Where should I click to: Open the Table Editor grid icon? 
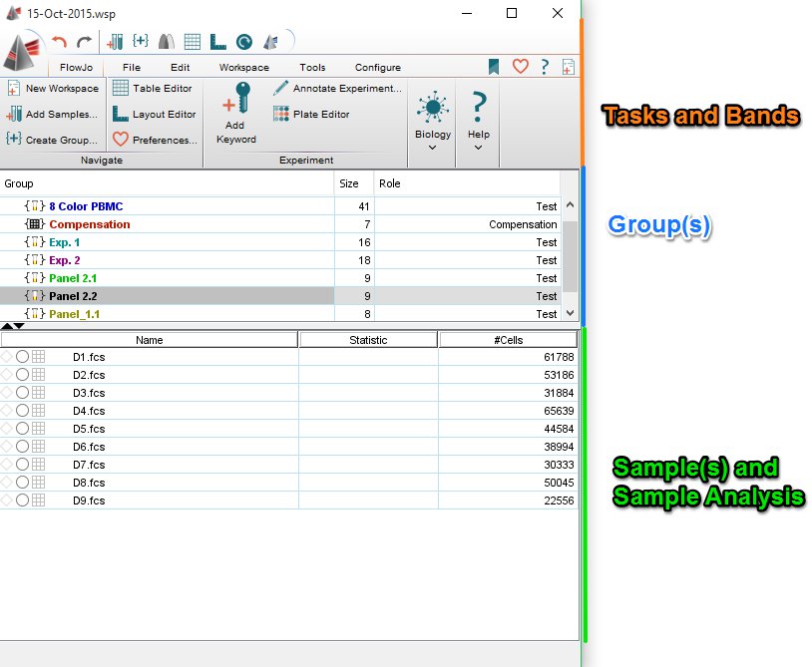pos(192,42)
